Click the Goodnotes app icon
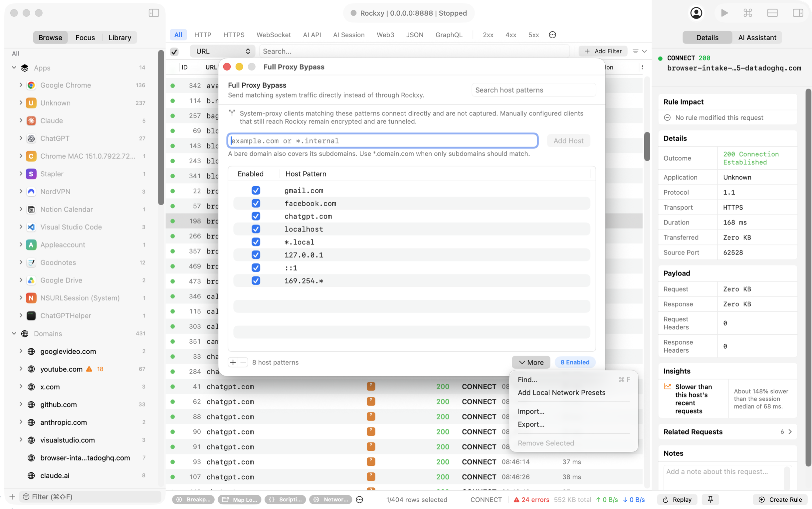The height and width of the screenshot is (509, 812). (31, 262)
